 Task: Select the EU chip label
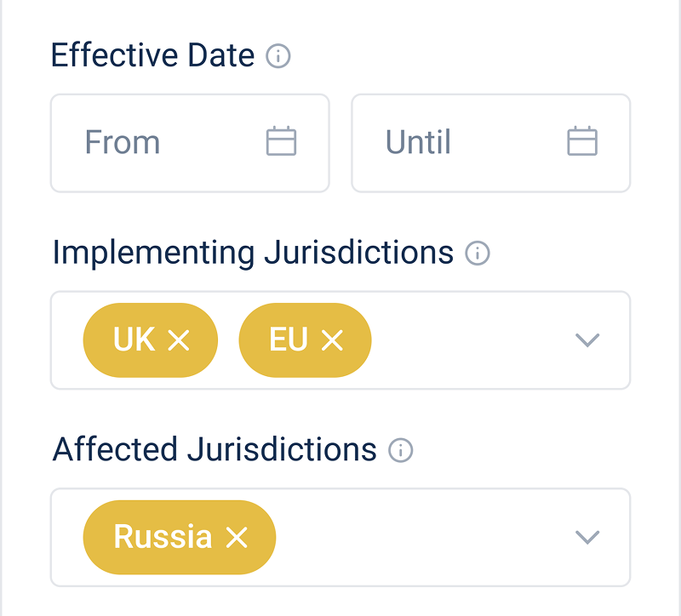coord(289,339)
